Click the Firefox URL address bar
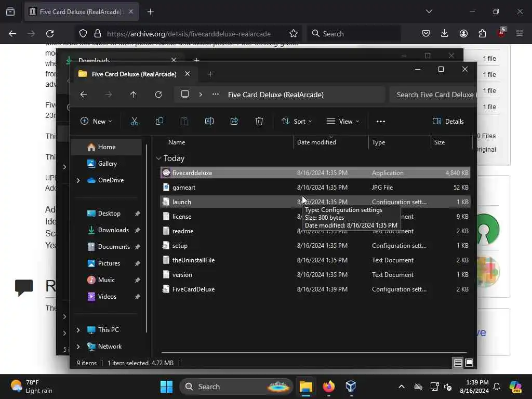Viewport: 532px width, 399px height. click(x=189, y=34)
